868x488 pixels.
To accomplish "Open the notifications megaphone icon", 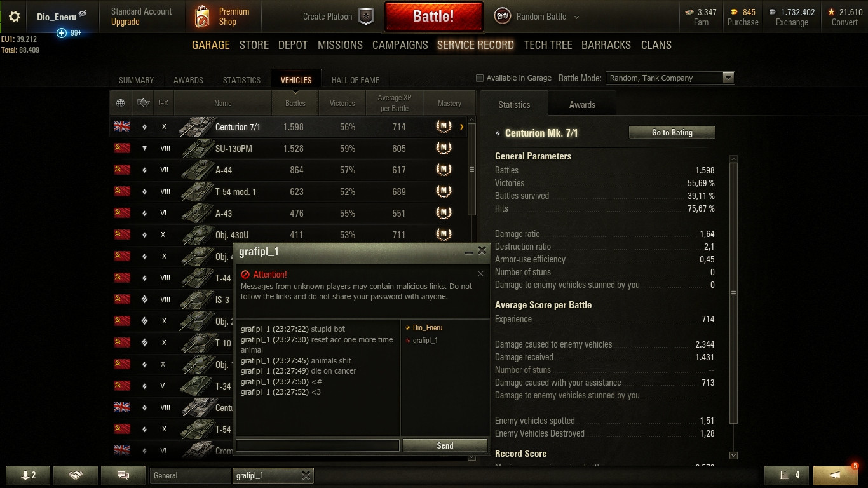I will click(x=836, y=475).
